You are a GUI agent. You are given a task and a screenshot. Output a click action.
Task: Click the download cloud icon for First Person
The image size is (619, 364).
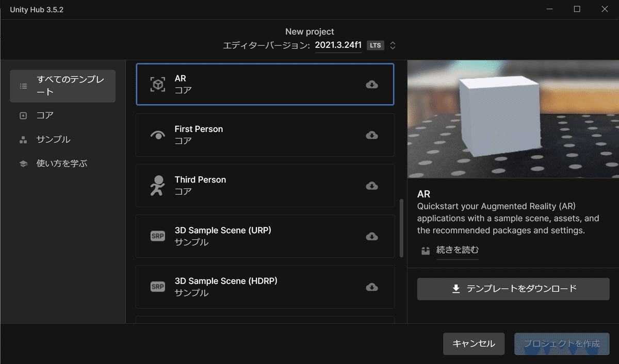[x=372, y=135]
